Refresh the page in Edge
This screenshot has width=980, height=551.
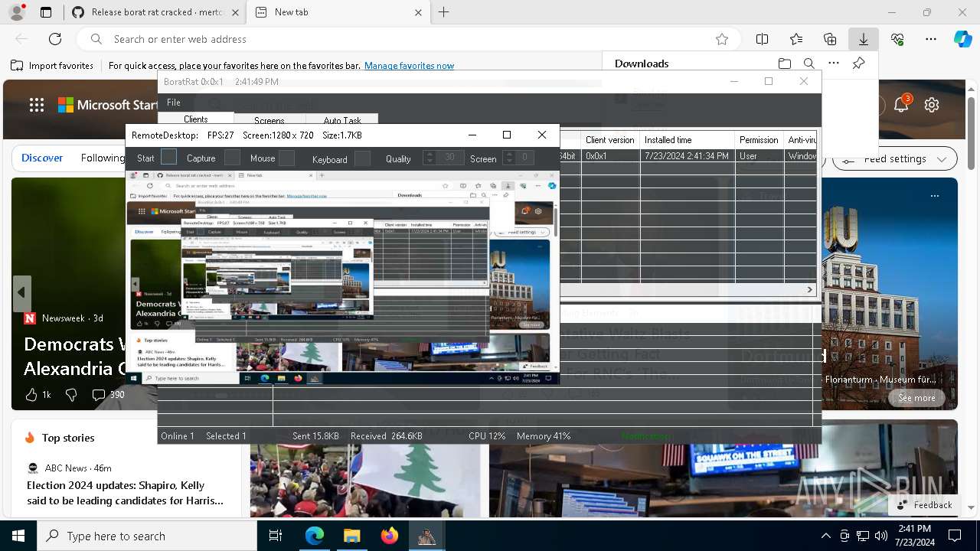click(55, 39)
